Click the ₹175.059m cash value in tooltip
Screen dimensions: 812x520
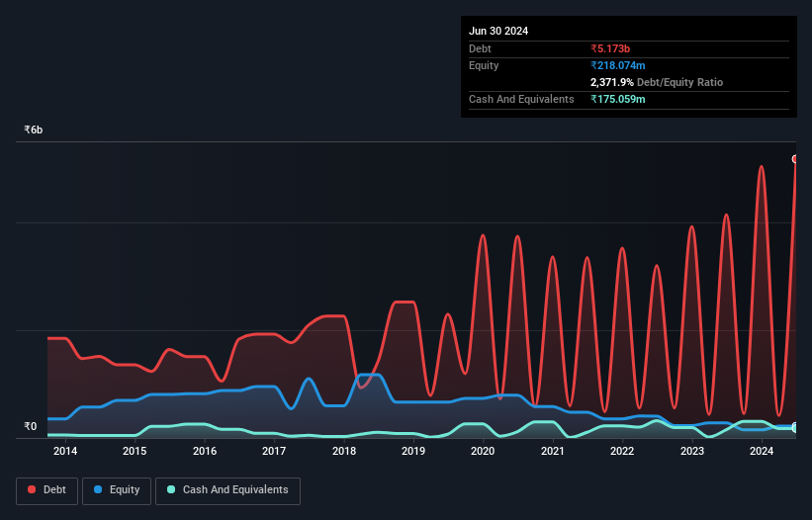618,99
